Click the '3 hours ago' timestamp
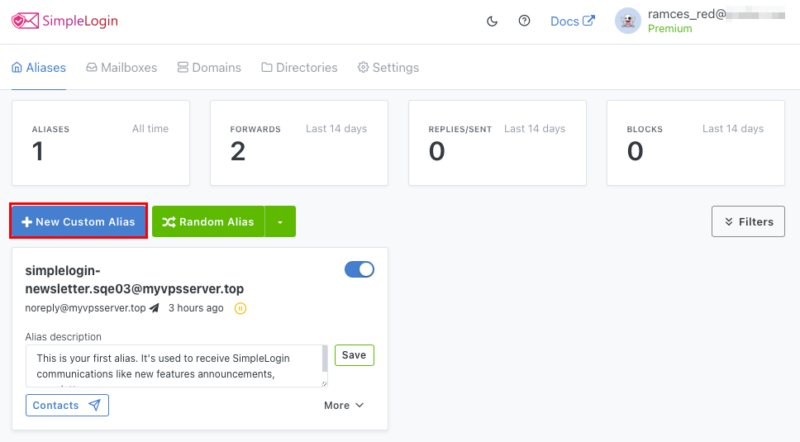The width and height of the screenshot is (800, 442). point(196,308)
